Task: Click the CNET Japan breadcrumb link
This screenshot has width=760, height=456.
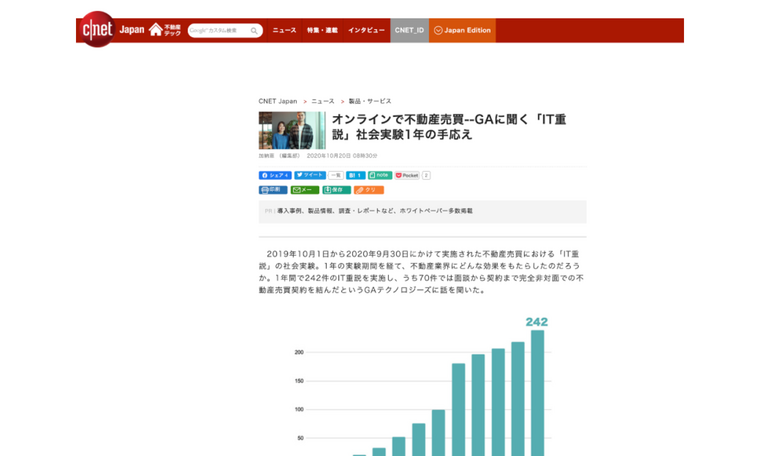Action: pyautogui.click(x=277, y=101)
